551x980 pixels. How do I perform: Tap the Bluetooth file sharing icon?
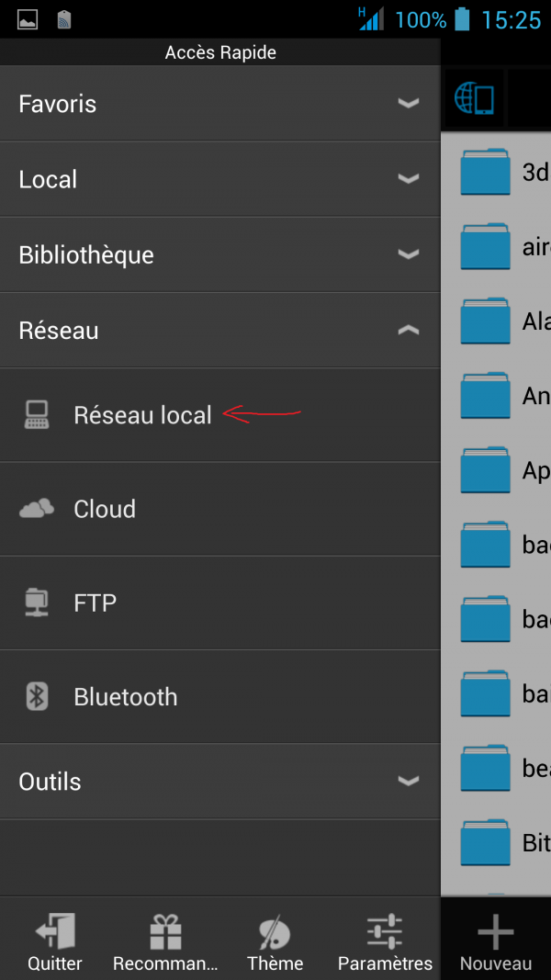(36, 696)
